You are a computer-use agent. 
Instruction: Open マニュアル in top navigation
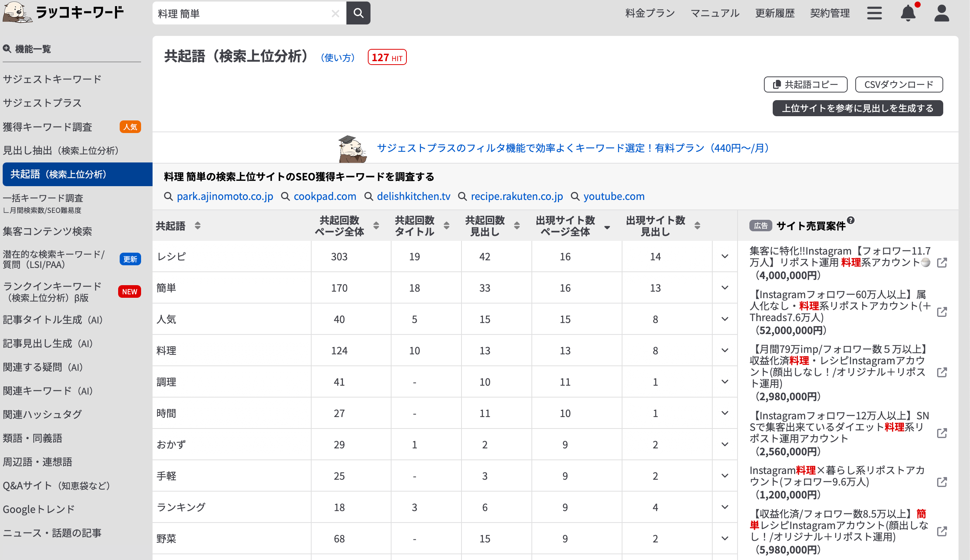715,13
